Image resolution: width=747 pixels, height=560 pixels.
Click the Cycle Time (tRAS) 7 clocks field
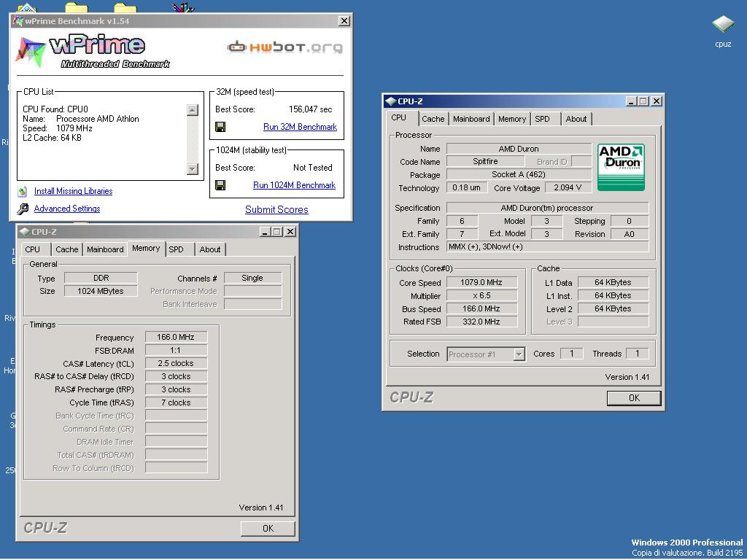(x=176, y=402)
